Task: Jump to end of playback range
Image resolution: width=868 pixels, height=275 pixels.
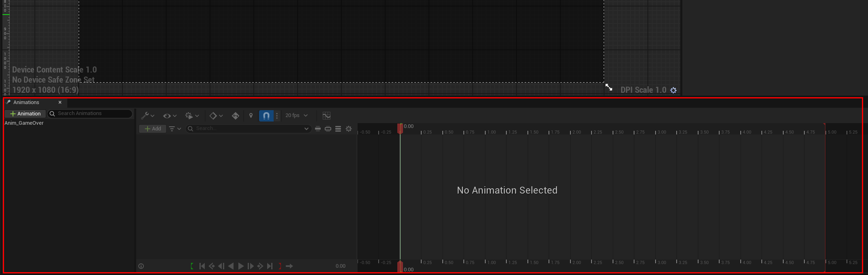Action: point(270,266)
